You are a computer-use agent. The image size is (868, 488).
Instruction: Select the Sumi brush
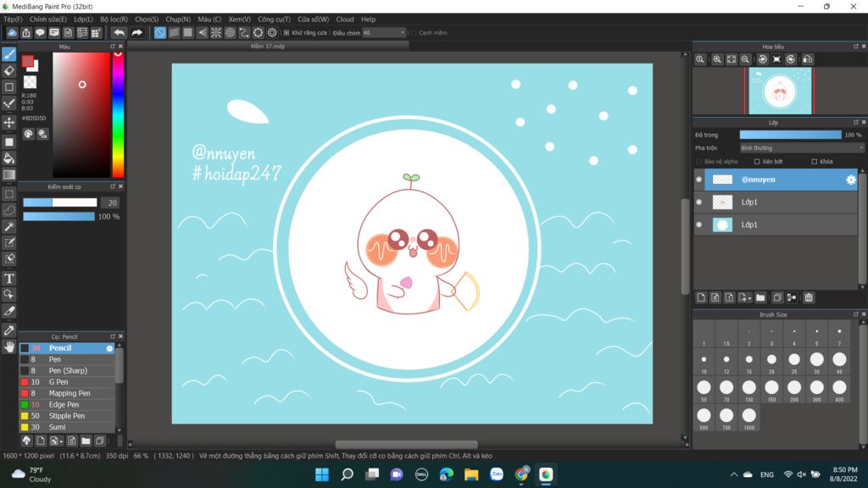(67, 427)
